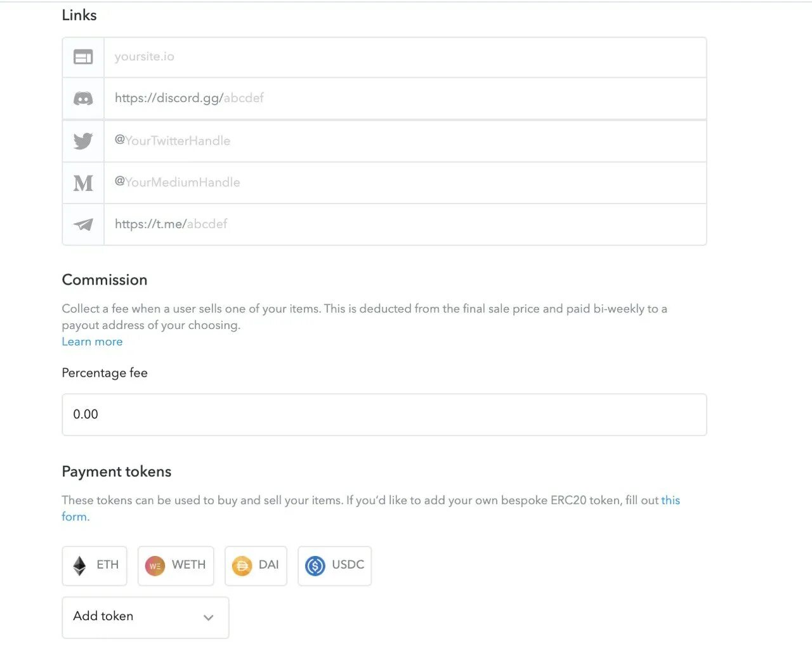Expand Add token using chevron arrow
This screenshot has width=812, height=653.
point(208,617)
